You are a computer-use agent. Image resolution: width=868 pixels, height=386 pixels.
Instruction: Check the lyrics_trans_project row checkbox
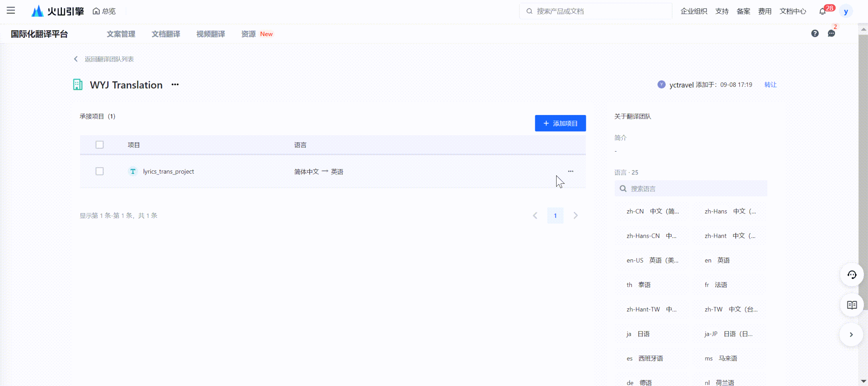pyautogui.click(x=100, y=171)
